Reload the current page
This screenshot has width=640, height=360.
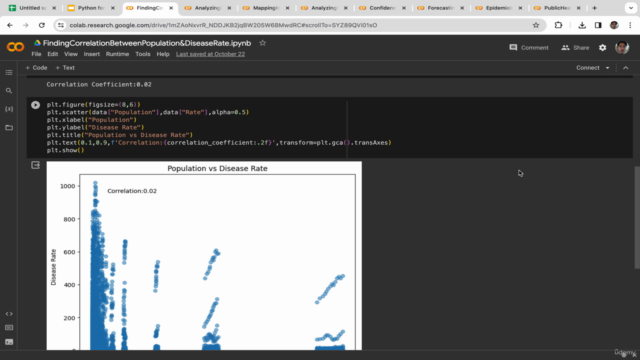pyautogui.click(x=42, y=25)
